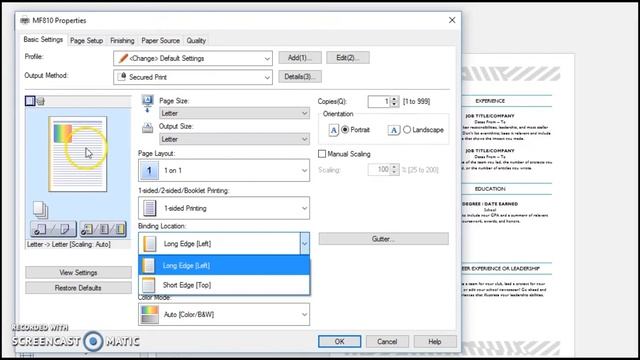
Task: Enable the Manual Scaling checkbox
Action: click(x=322, y=154)
